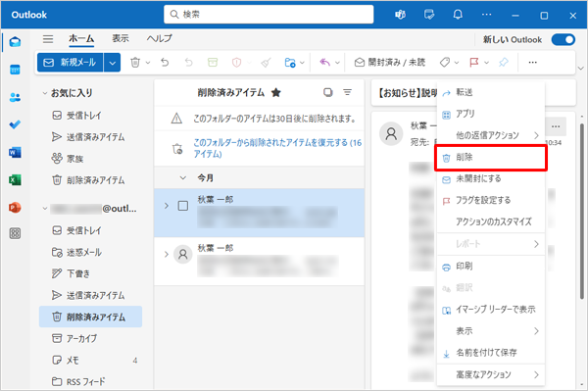Open the delete button dropdown arrow
The height and width of the screenshot is (391, 588).
148,63
